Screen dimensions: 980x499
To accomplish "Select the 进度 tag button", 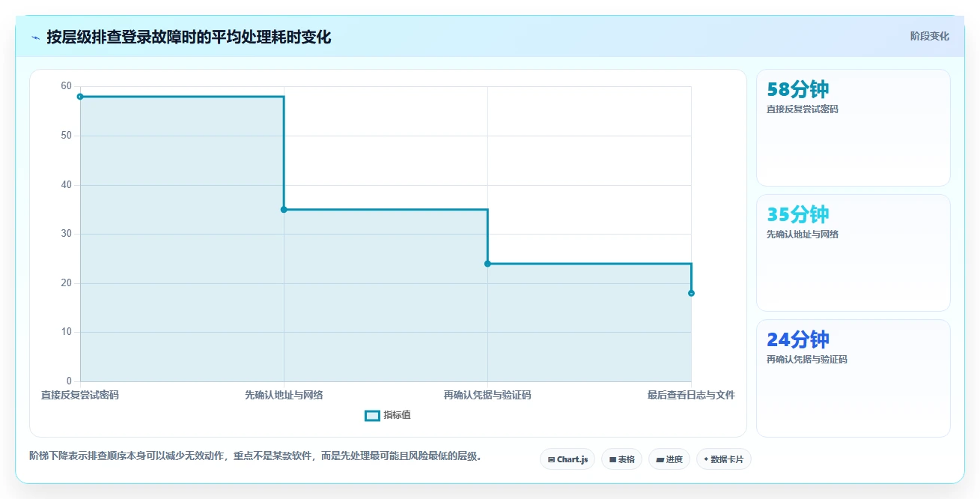I will pyautogui.click(x=669, y=459).
